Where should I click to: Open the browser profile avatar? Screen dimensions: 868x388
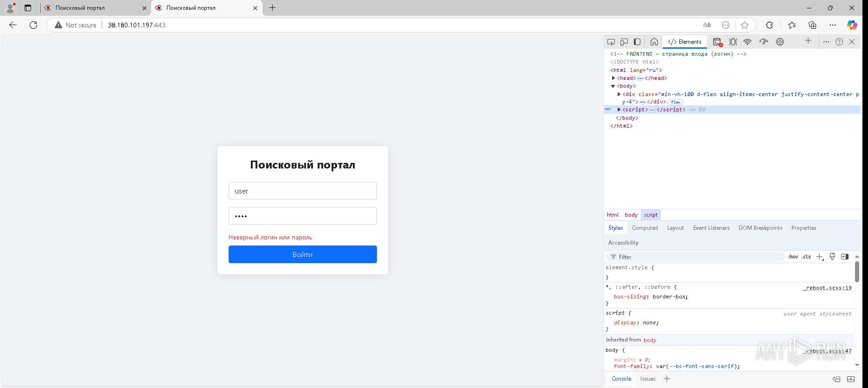(10, 8)
